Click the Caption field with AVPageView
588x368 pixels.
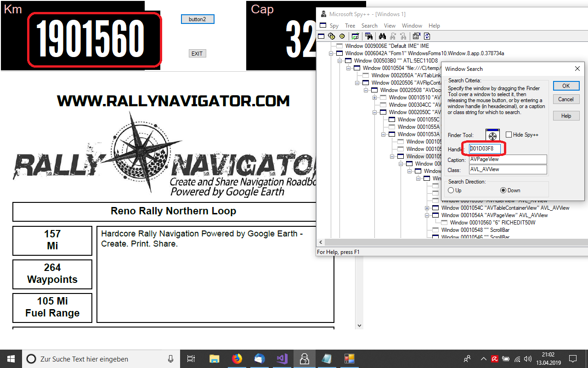click(508, 159)
